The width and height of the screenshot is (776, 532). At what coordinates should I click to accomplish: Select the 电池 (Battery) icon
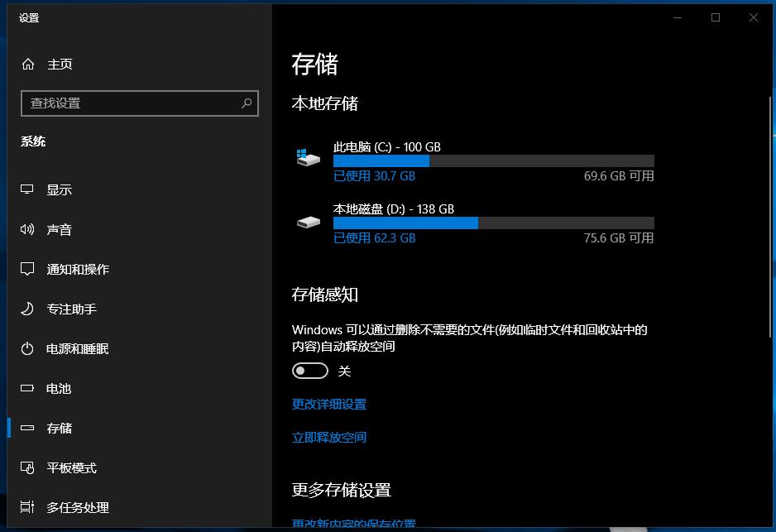pyautogui.click(x=27, y=388)
